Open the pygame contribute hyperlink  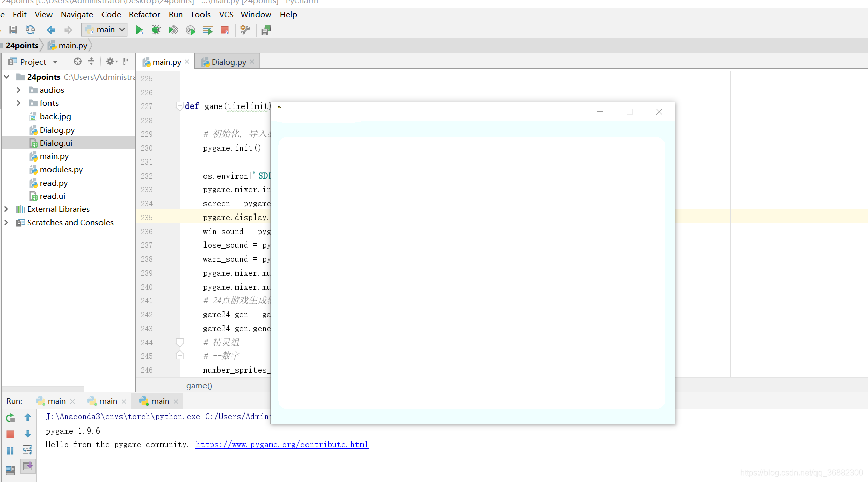click(281, 444)
